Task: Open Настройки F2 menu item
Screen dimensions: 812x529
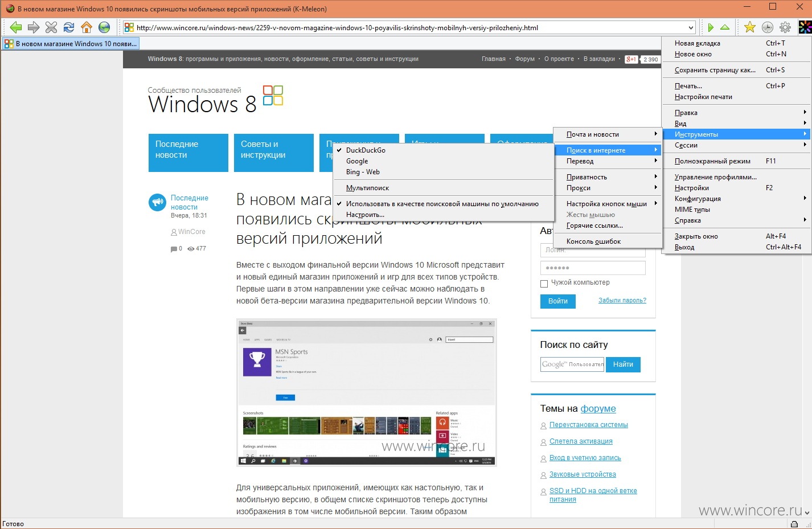Action: pyautogui.click(x=737, y=188)
